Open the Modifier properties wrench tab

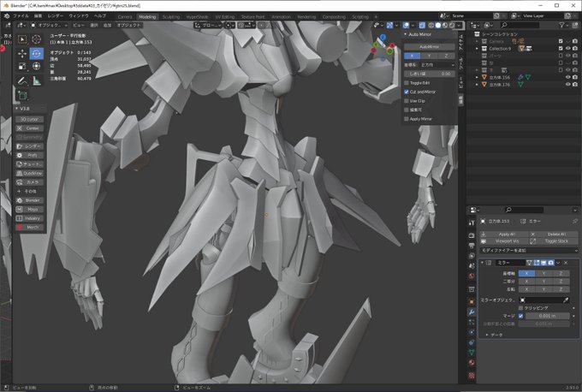pos(472,312)
